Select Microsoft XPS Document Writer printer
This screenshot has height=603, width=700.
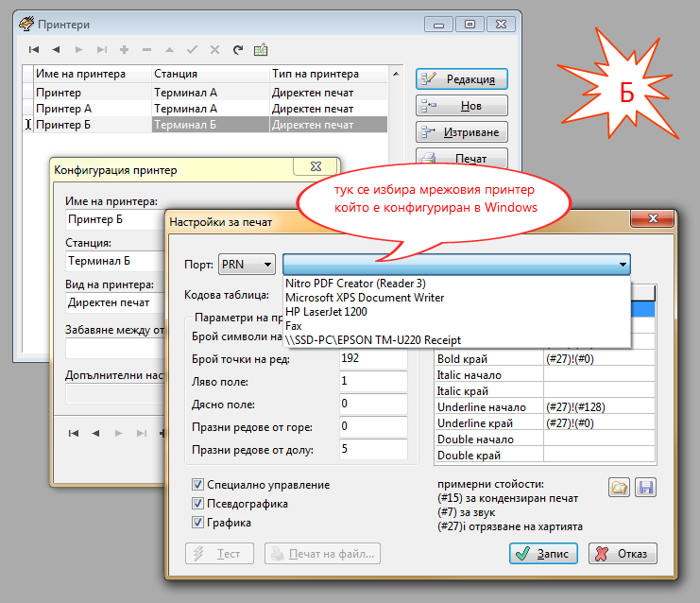364,297
